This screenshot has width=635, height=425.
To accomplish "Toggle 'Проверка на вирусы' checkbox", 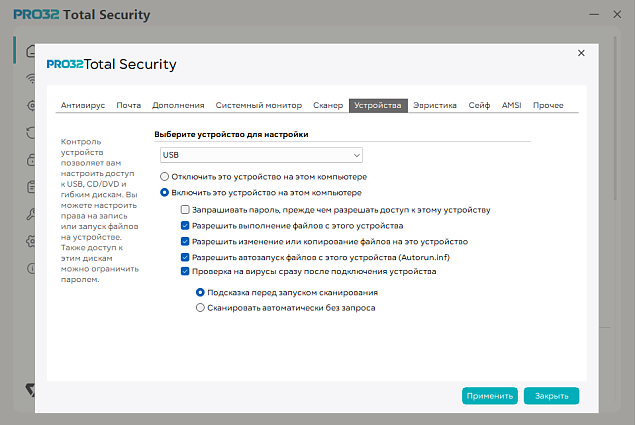I will 185,271.
